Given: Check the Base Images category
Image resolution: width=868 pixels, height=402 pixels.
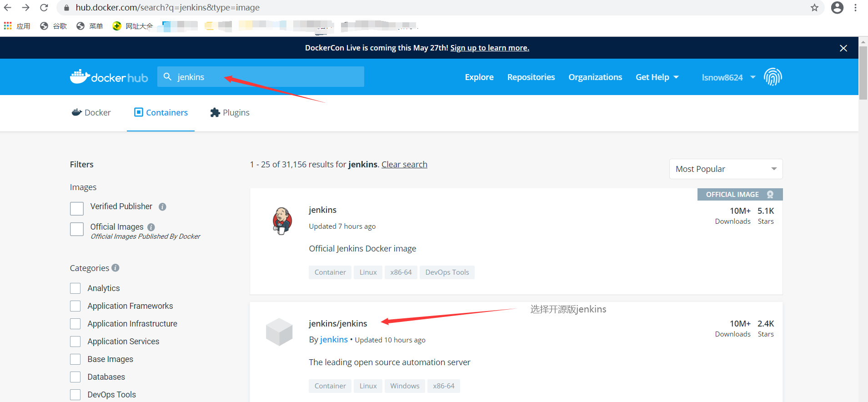Looking at the screenshot, I should pos(75,359).
